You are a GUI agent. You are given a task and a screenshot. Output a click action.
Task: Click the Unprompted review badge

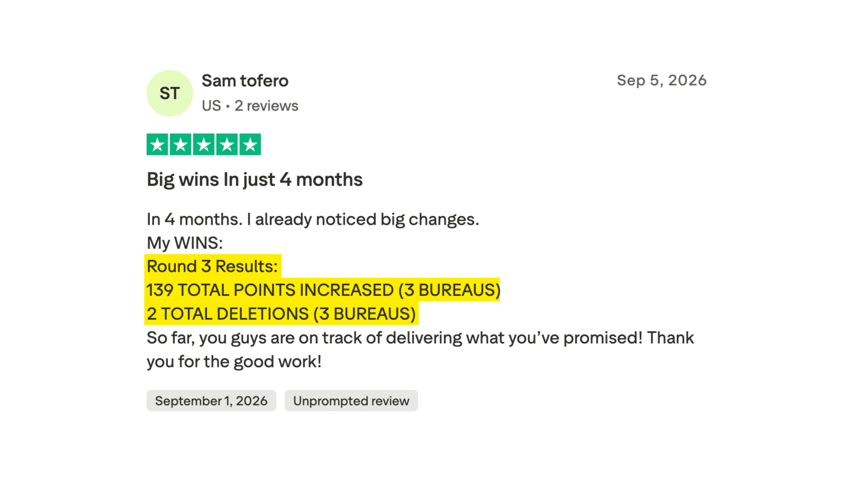[x=351, y=401]
